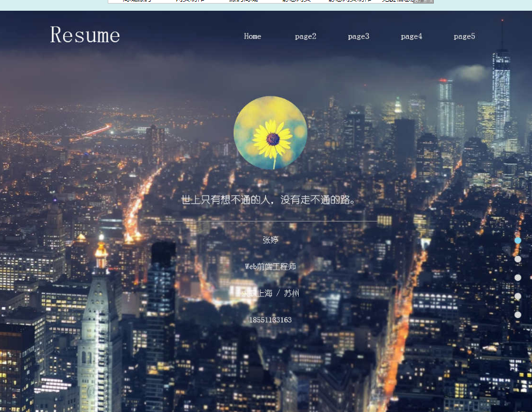Click the 上海 / 苏州 location text

tap(271, 293)
